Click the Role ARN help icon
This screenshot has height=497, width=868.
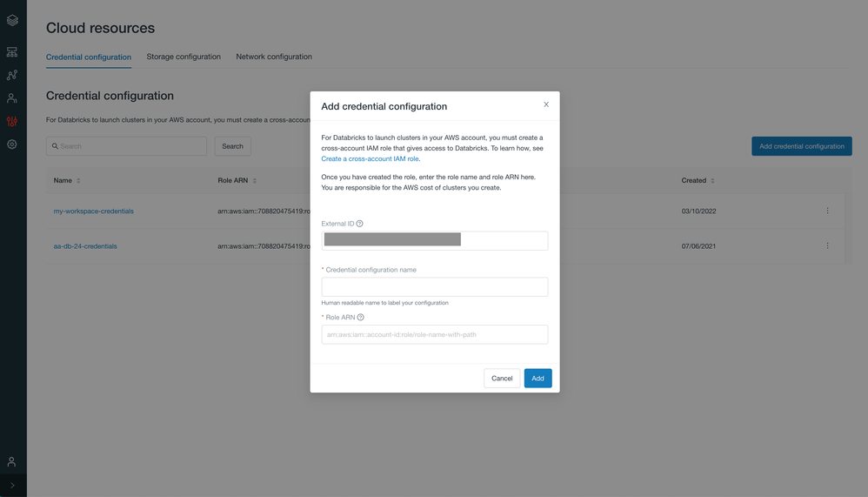361,318
